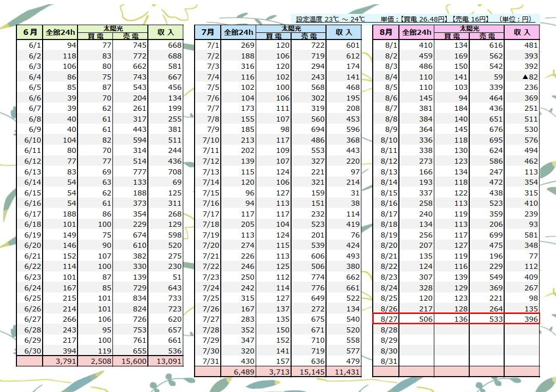Select 全館24h value 394 in row 6/30
Viewport: 556px width, 392px height.
pyautogui.click(x=60, y=351)
